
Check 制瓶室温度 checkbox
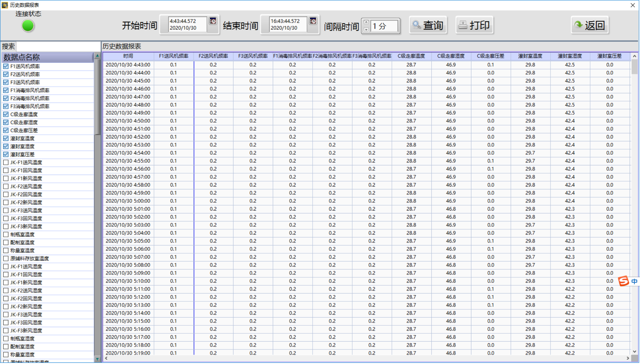point(6,235)
